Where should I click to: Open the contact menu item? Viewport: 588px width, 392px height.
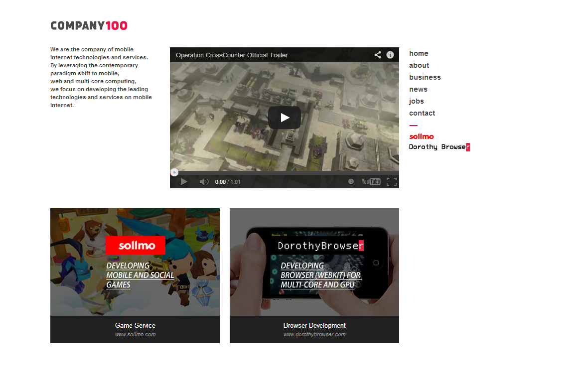pyautogui.click(x=422, y=114)
